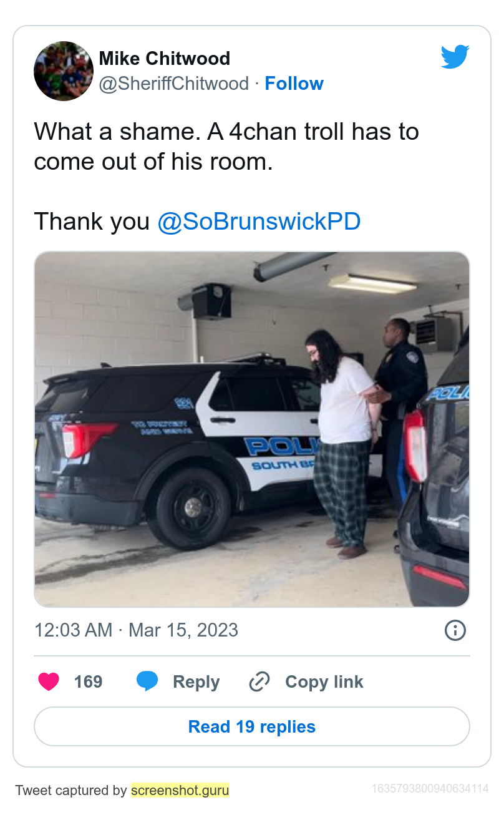
Task: Click the Copy link text
Action: 324,682
